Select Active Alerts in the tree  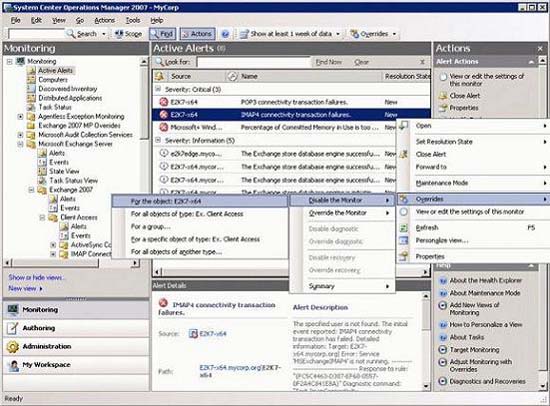click(x=55, y=71)
